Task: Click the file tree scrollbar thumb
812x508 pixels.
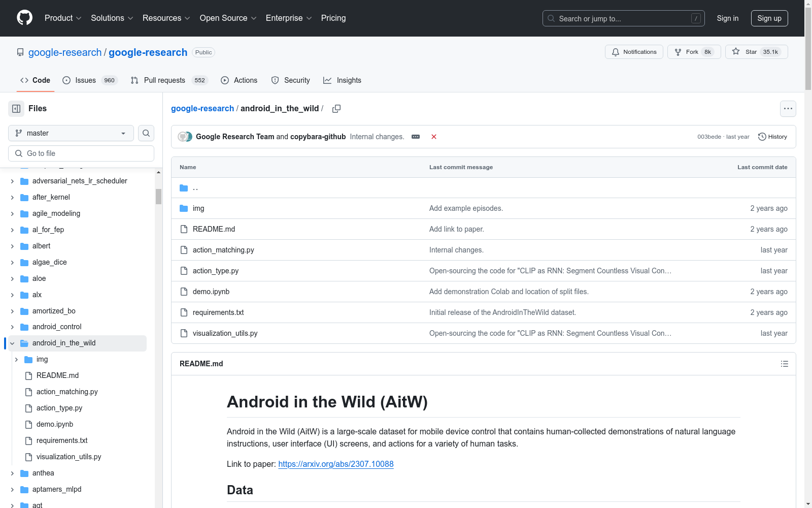Action: point(158,197)
